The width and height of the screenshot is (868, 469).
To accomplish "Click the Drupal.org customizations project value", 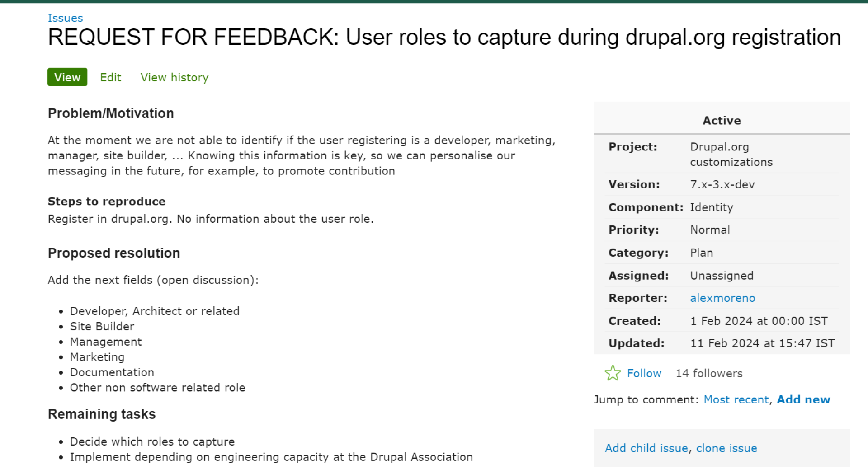I will 731,154.
